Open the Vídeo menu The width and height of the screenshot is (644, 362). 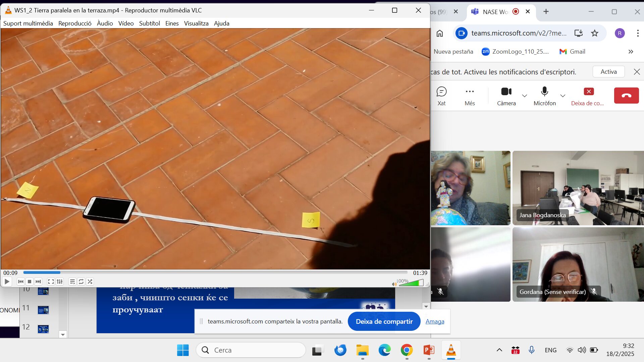pos(126,23)
